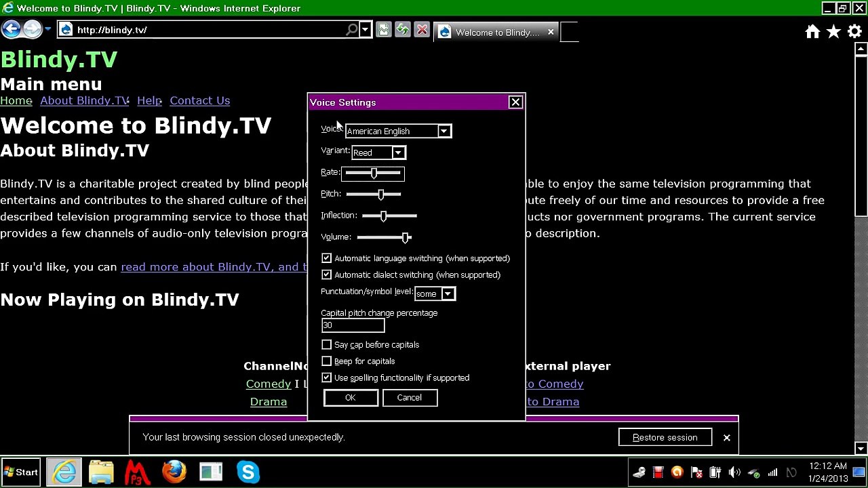Open the clock showing 12:12 AM
This screenshot has width=868, height=488.
828,472
